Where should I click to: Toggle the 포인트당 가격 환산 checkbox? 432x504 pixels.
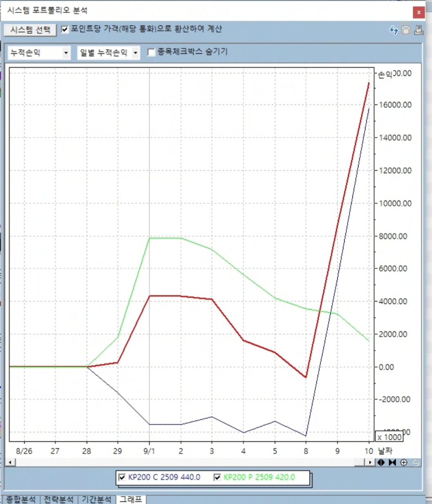point(65,29)
